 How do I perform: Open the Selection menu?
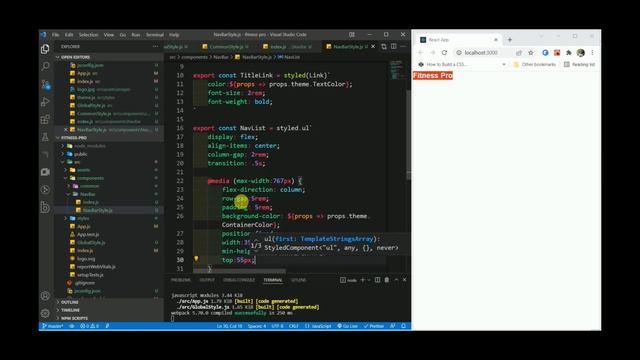pos(89,35)
